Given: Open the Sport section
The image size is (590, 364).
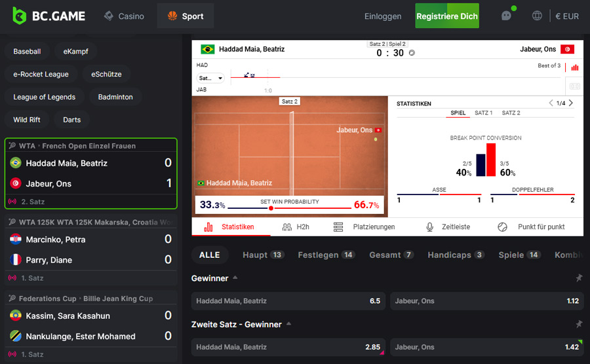Looking at the screenshot, I should [x=186, y=16].
